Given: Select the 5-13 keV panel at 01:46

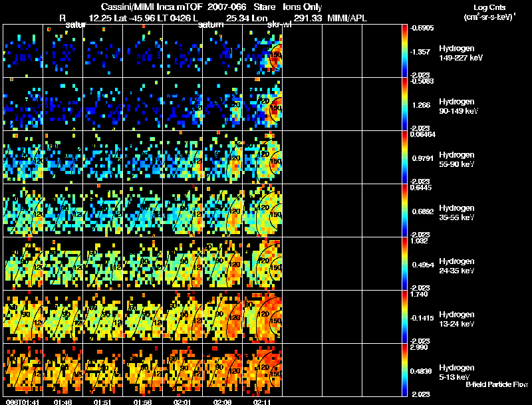Looking at the screenshot, I should coord(63,370).
